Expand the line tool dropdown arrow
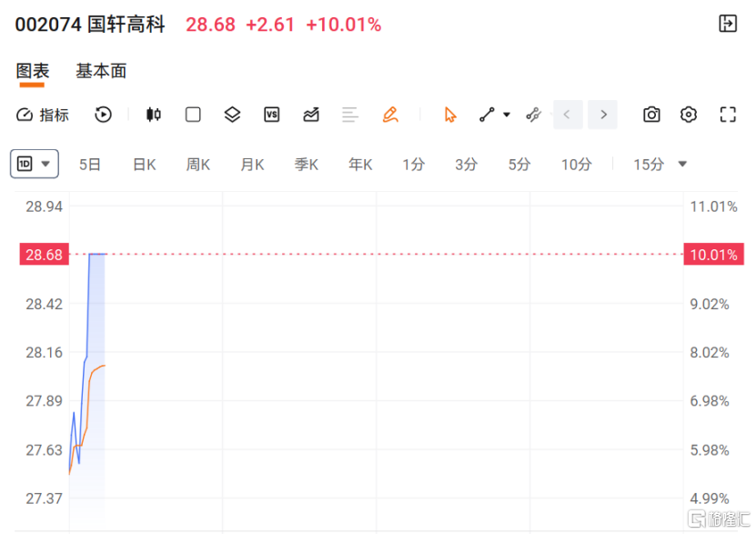 point(506,115)
